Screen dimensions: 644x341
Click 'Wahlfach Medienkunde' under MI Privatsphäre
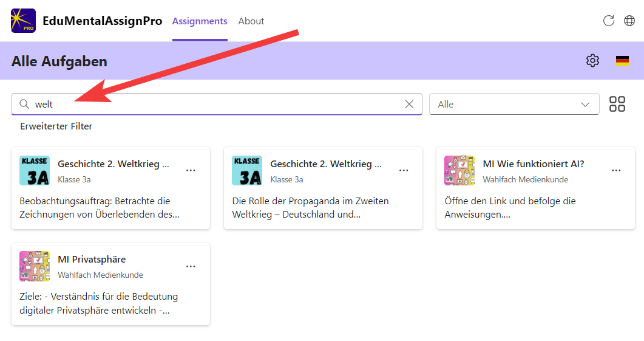coord(100,275)
